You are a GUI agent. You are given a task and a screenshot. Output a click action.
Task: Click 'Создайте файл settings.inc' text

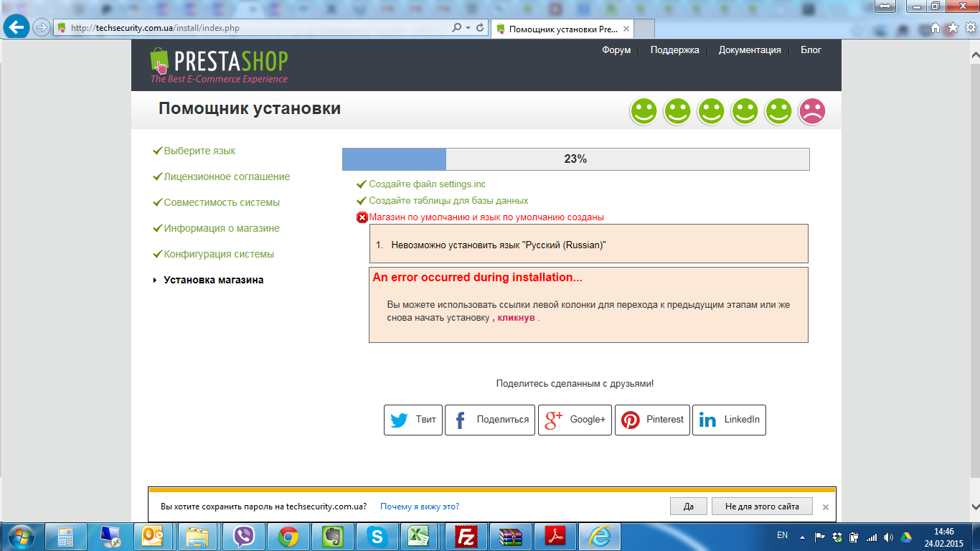pyautogui.click(x=427, y=184)
